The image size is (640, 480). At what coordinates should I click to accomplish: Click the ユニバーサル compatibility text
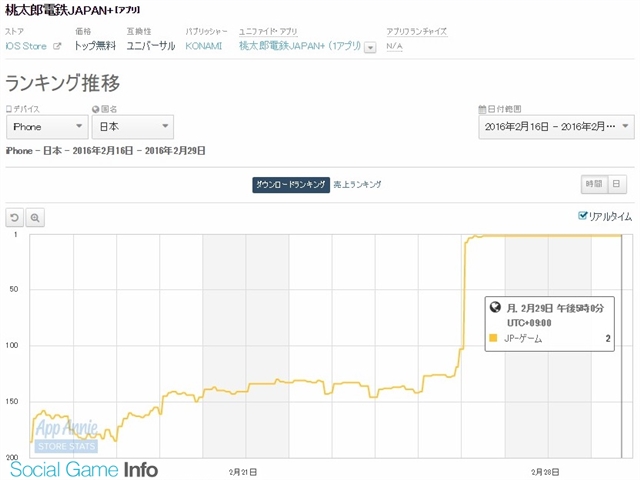pos(151,46)
